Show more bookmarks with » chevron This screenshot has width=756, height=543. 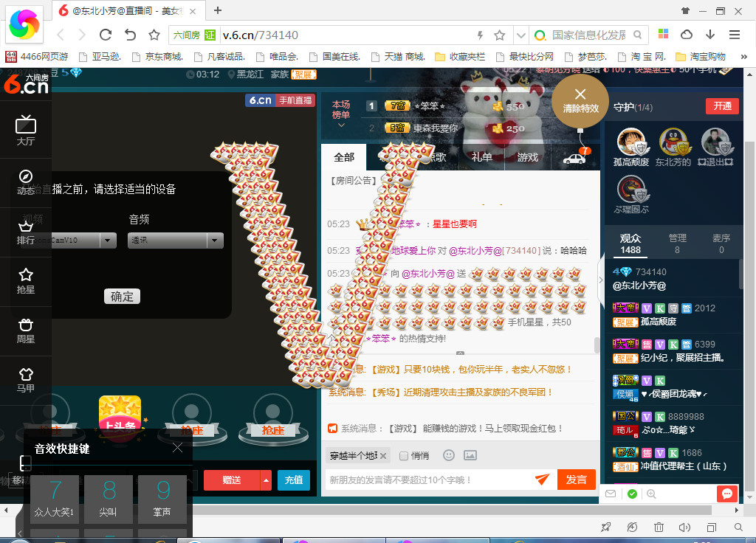[x=744, y=57]
